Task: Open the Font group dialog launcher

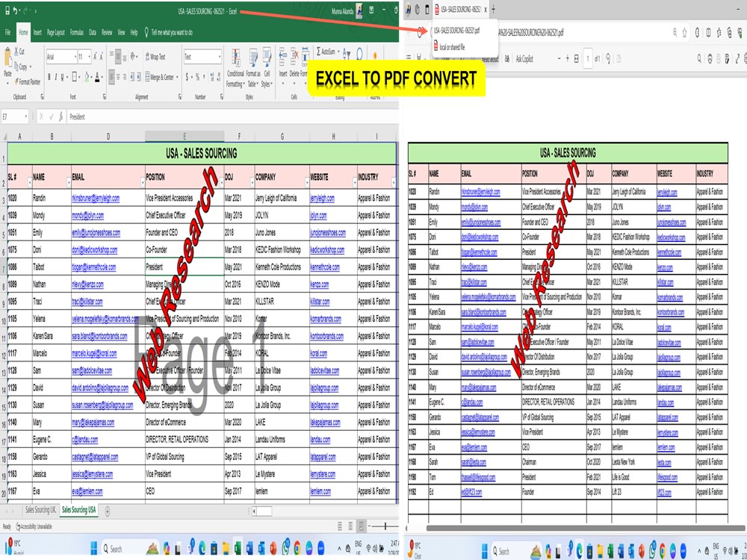Action: 105,96
